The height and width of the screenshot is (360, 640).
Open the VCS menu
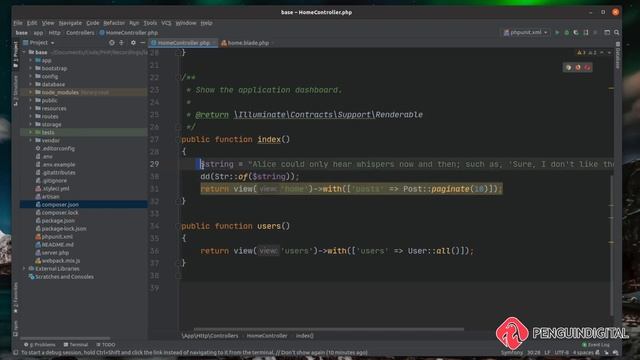point(166,23)
